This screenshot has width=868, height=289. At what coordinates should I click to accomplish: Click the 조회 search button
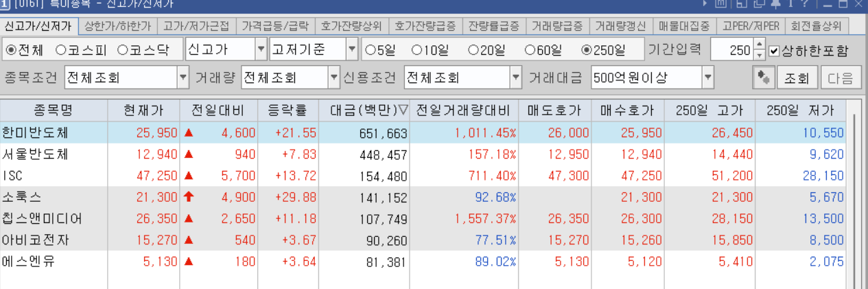click(x=797, y=78)
